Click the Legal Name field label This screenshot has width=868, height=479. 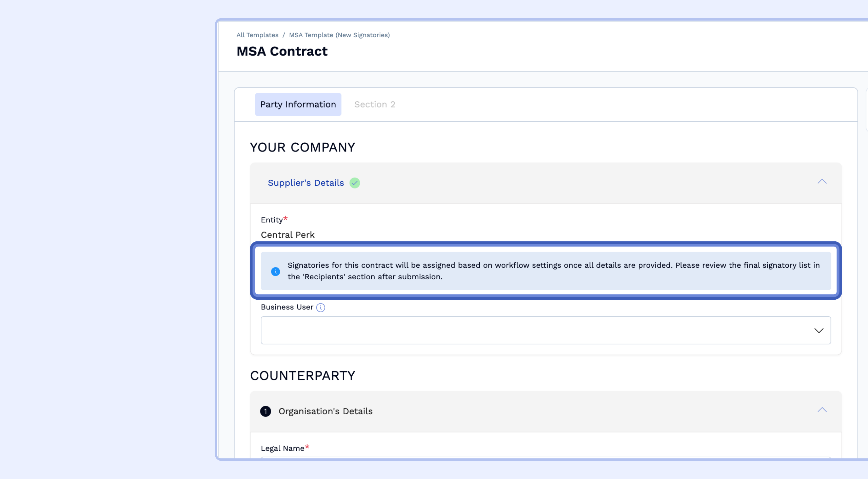(282, 448)
